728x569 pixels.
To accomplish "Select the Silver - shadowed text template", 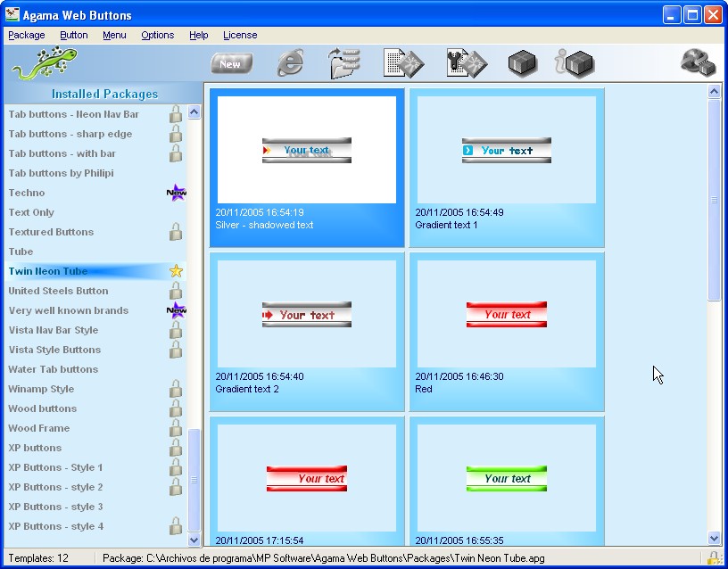I will (307, 168).
